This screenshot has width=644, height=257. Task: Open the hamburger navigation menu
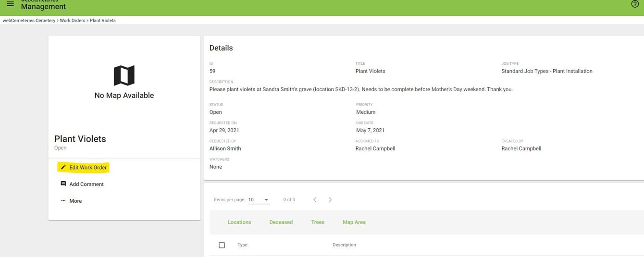(x=10, y=4)
